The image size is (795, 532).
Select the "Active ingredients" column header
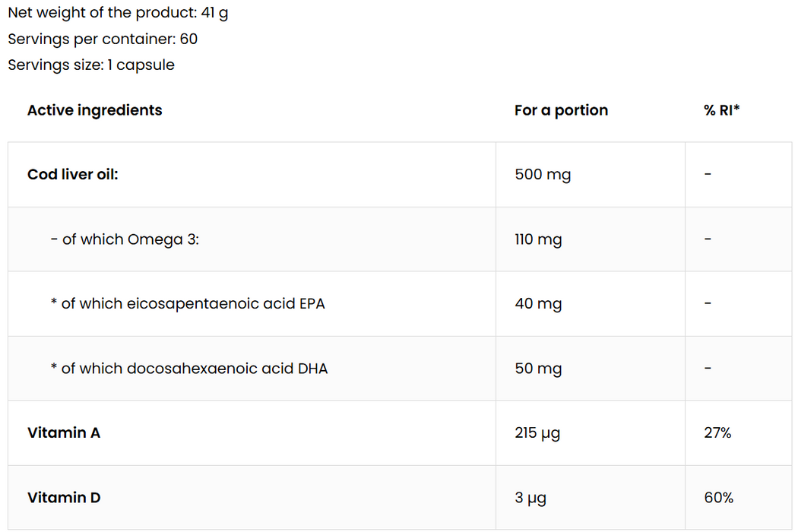(x=95, y=110)
